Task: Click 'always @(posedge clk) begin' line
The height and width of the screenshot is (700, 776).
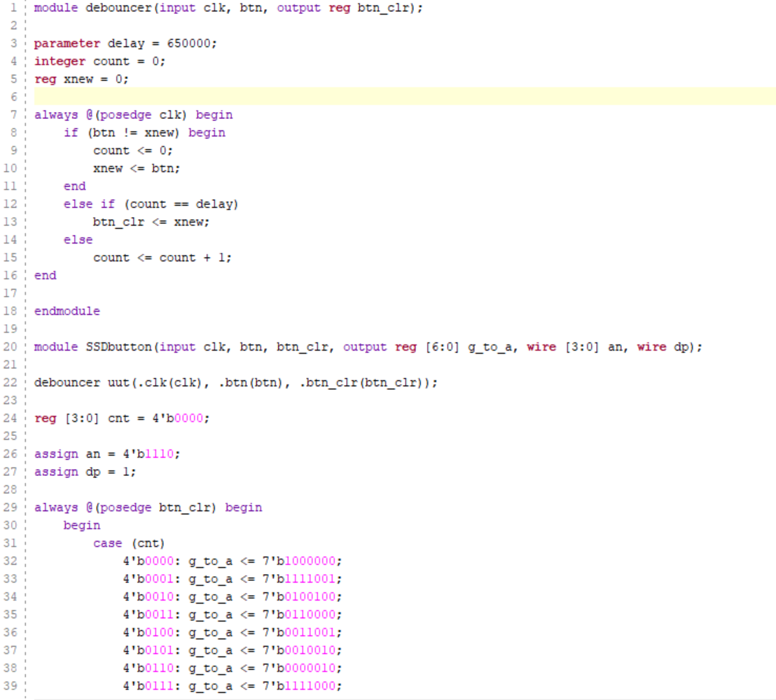Action: click(x=133, y=115)
